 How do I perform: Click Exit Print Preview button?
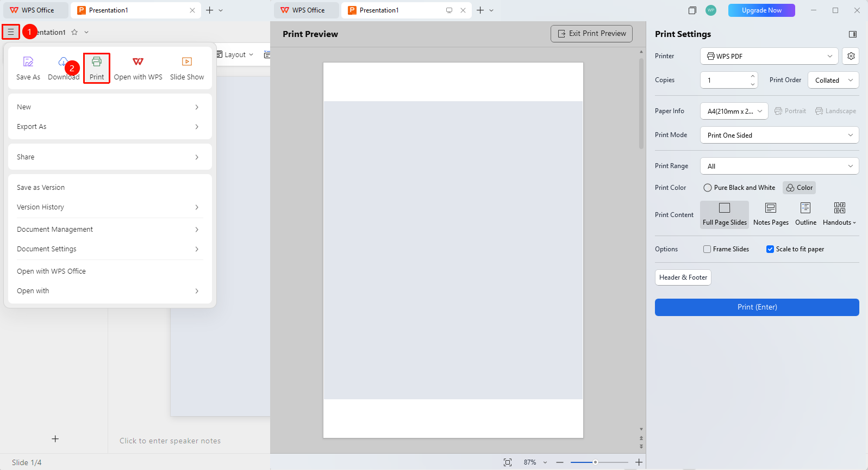coord(591,34)
